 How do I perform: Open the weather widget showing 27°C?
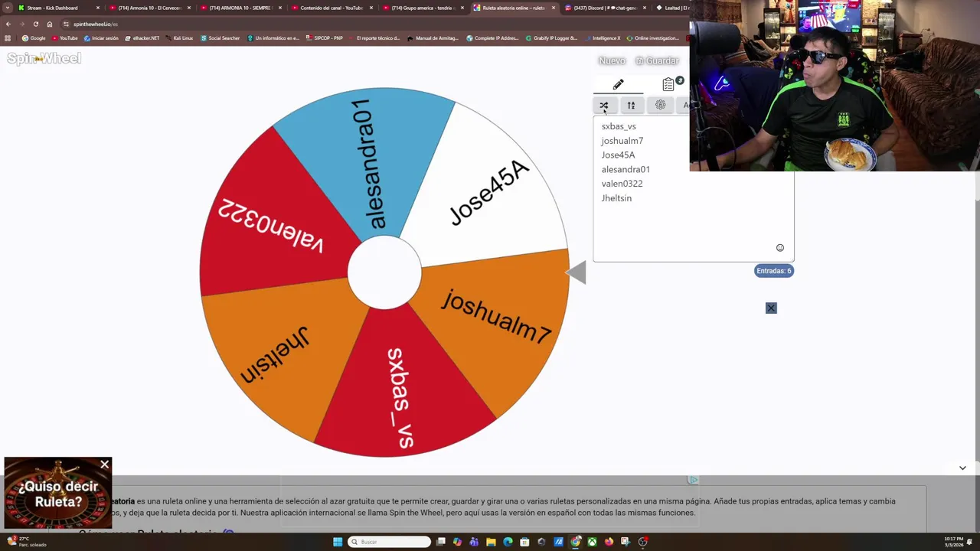coord(28,542)
